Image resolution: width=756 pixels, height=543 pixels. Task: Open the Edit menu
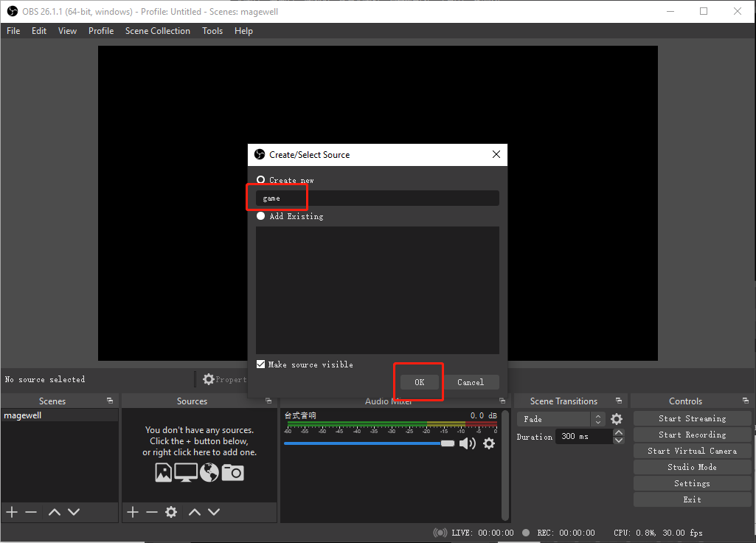[x=39, y=31]
